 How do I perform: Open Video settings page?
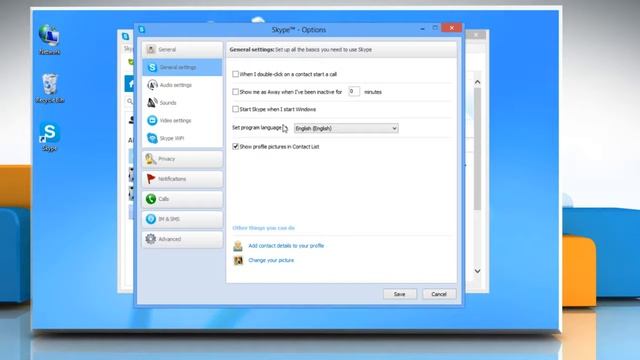pyautogui.click(x=182, y=120)
